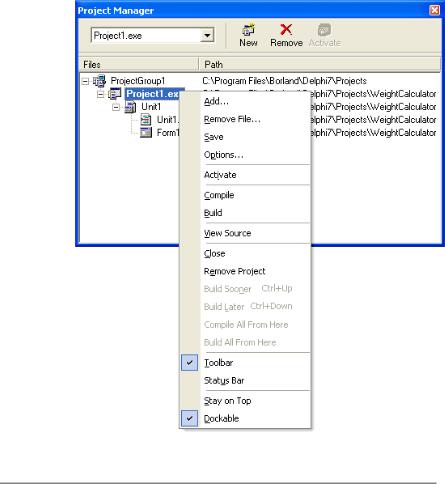Toggle the Toolbar checked menu option
Screen dimensions: 445x484
[x=245, y=363]
